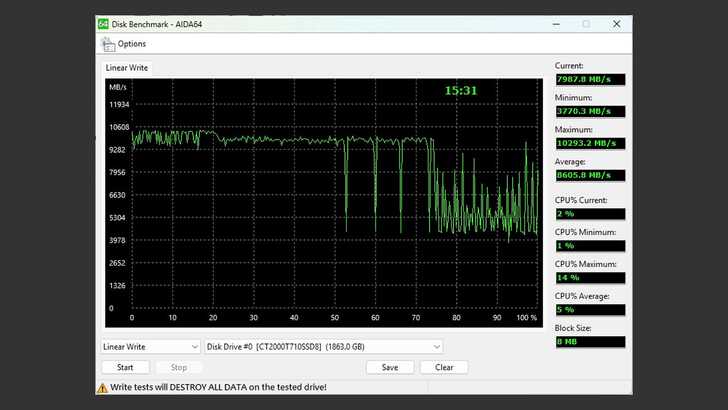The width and height of the screenshot is (728, 410).
Task: Select the Average speed value field
Action: pos(590,175)
